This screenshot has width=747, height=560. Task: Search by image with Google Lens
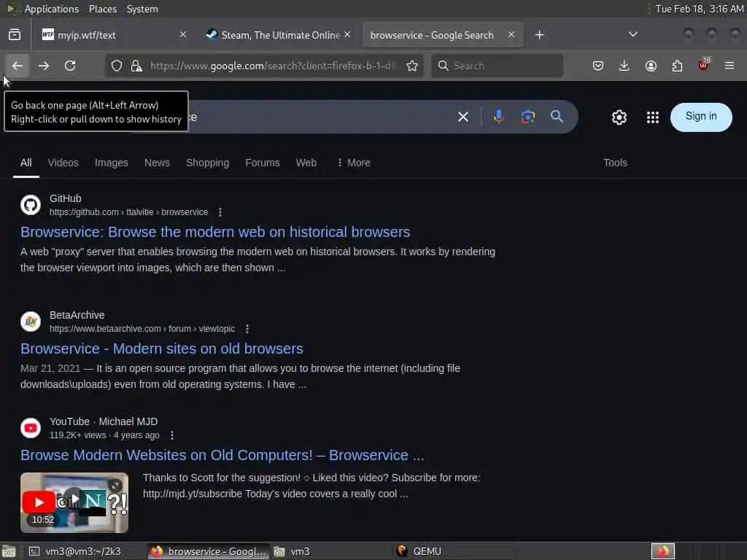pyautogui.click(x=528, y=117)
